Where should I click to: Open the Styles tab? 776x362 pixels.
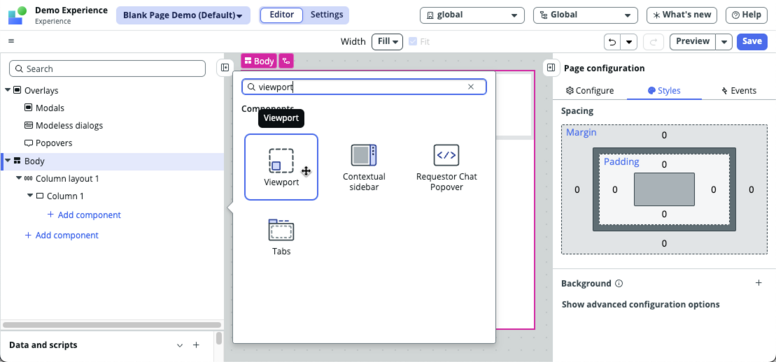(664, 91)
